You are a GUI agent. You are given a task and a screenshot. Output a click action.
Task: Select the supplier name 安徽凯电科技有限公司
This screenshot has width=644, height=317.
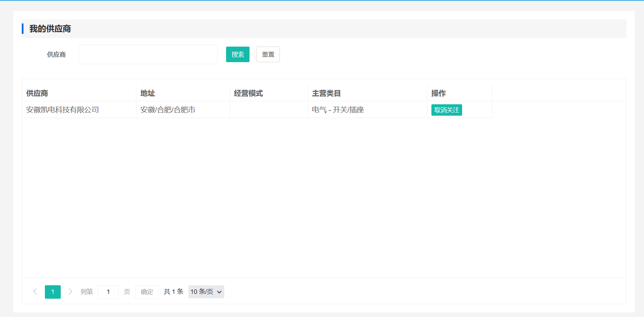(62, 110)
